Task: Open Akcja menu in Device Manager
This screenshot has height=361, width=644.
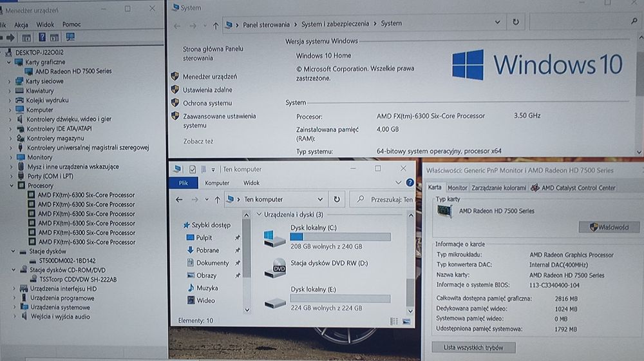Action: (x=21, y=24)
